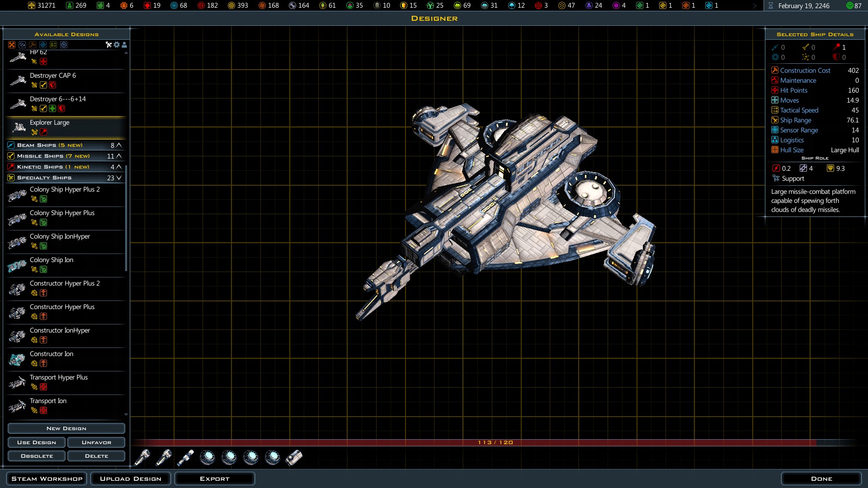The height and width of the screenshot is (488, 868).
Task: Toggle the tools filter icon
Action: 22,45
